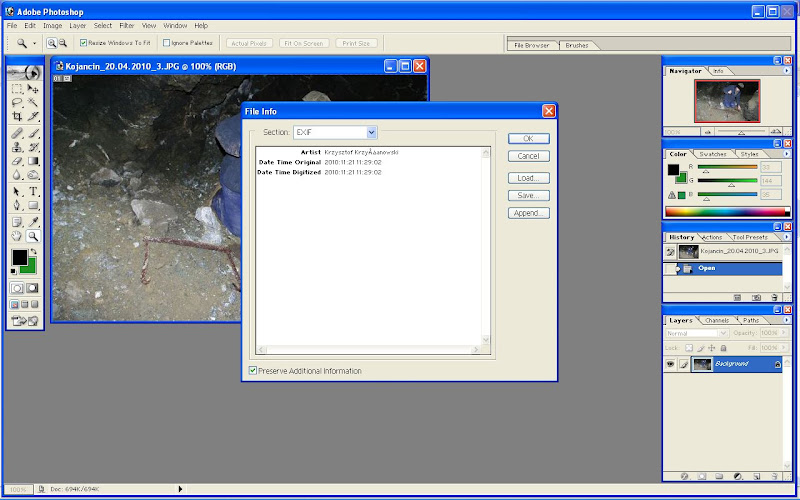This screenshot has width=800, height=500.
Task: Click the Load... button
Action: click(x=529, y=178)
